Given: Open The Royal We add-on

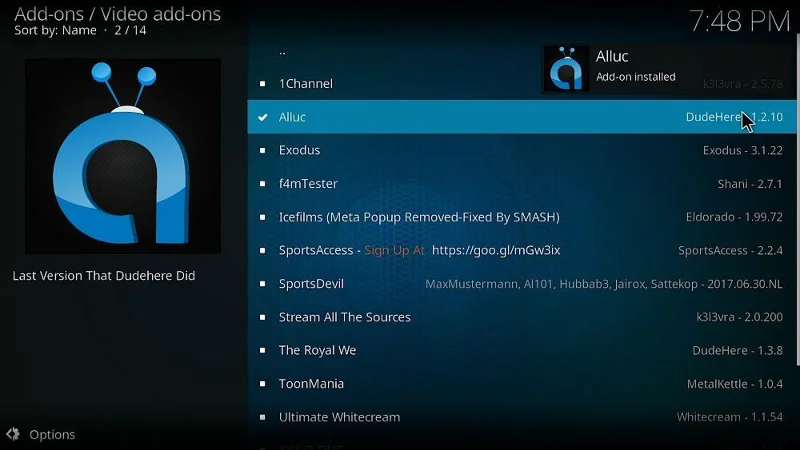Looking at the screenshot, I should (x=521, y=350).
